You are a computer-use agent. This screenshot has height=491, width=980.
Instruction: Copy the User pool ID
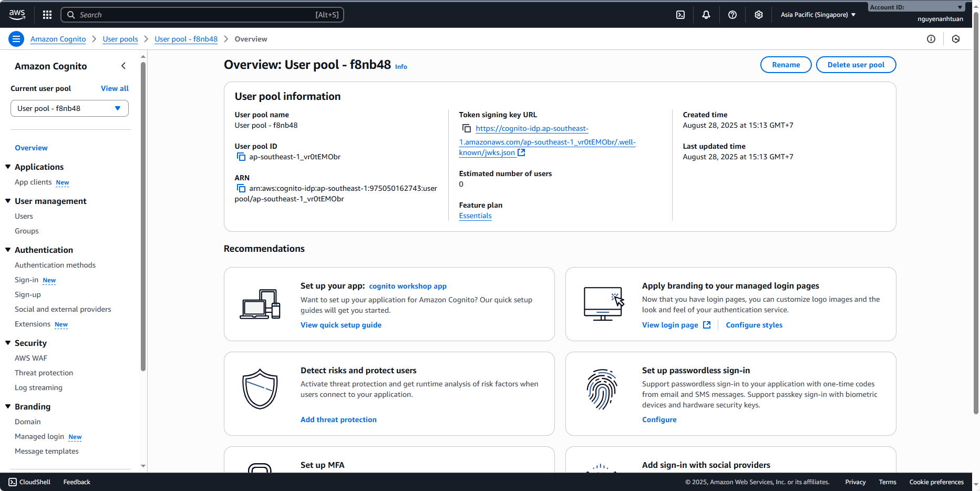(241, 157)
